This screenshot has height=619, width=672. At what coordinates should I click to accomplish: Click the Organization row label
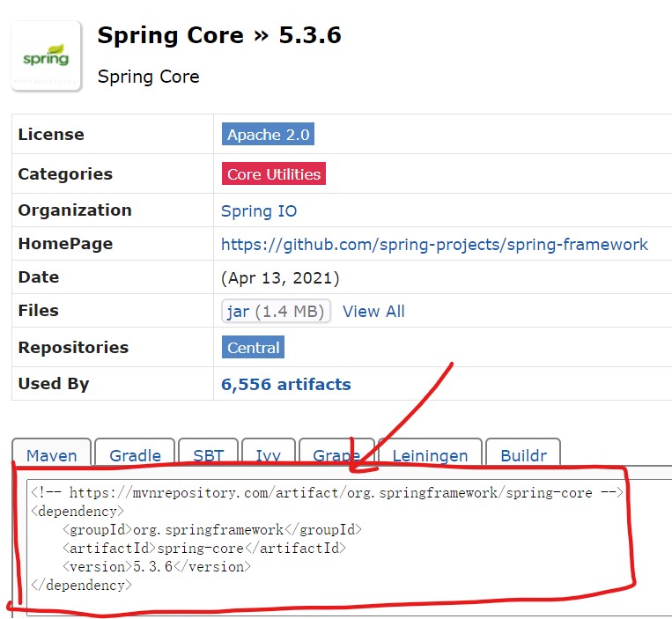point(75,210)
